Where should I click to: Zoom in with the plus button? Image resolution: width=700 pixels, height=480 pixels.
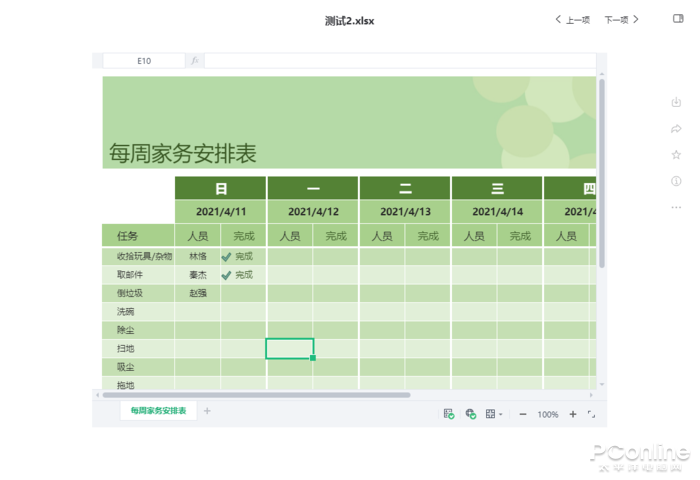pos(573,414)
